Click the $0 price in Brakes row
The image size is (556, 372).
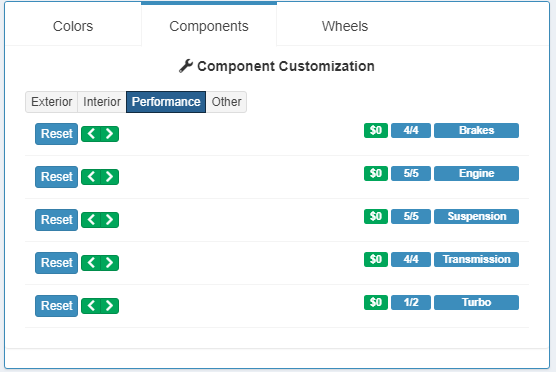[x=376, y=130]
